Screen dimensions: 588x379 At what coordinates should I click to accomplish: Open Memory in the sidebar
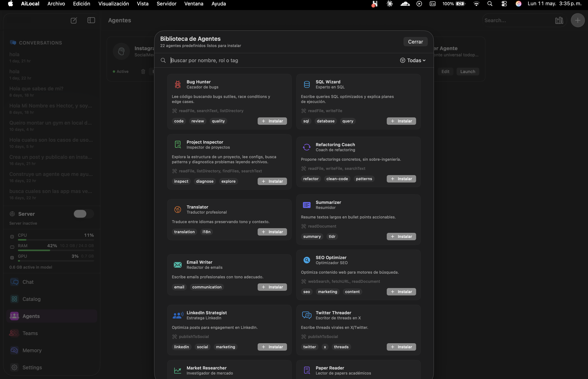coord(52,350)
